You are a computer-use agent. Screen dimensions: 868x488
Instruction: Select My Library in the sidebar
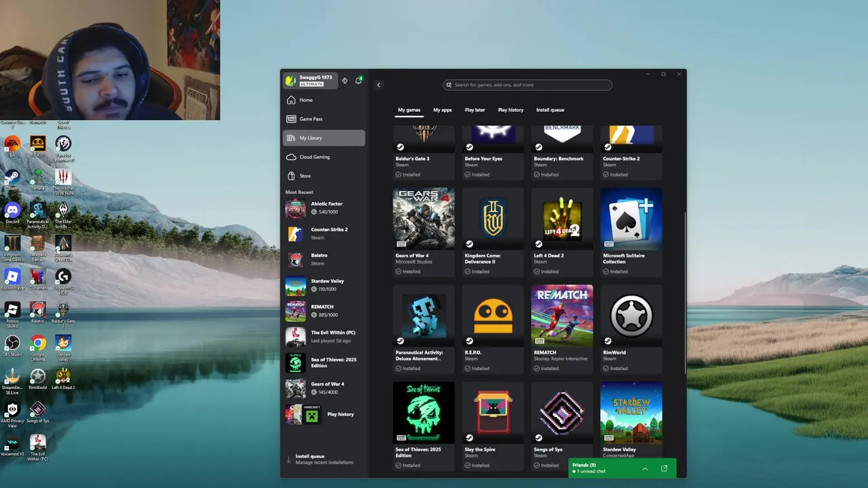323,138
